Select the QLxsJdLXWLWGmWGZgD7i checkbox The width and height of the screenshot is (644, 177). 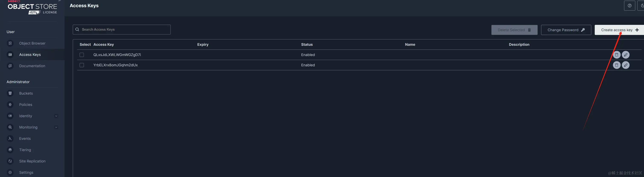[x=82, y=55]
